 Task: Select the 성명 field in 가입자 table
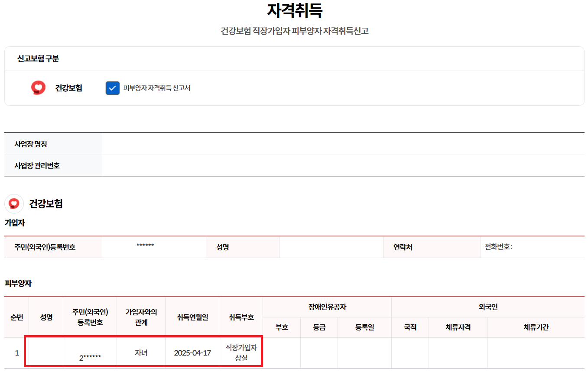tap(331, 247)
